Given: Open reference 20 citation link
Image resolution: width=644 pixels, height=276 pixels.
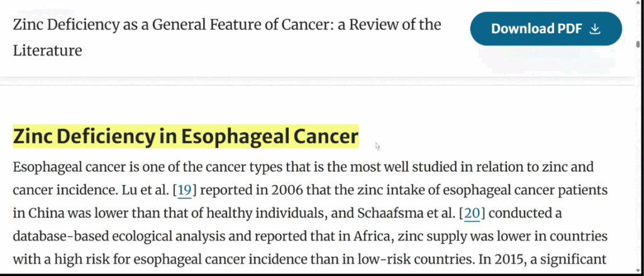Looking at the screenshot, I should click(472, 213).
